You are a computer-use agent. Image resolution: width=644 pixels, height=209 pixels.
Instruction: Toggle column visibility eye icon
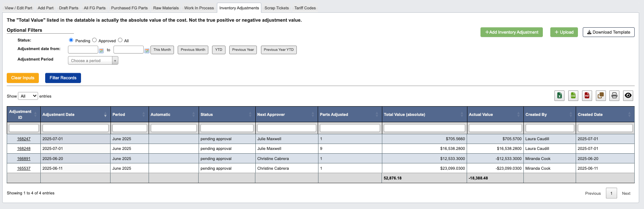coord(628,96)
